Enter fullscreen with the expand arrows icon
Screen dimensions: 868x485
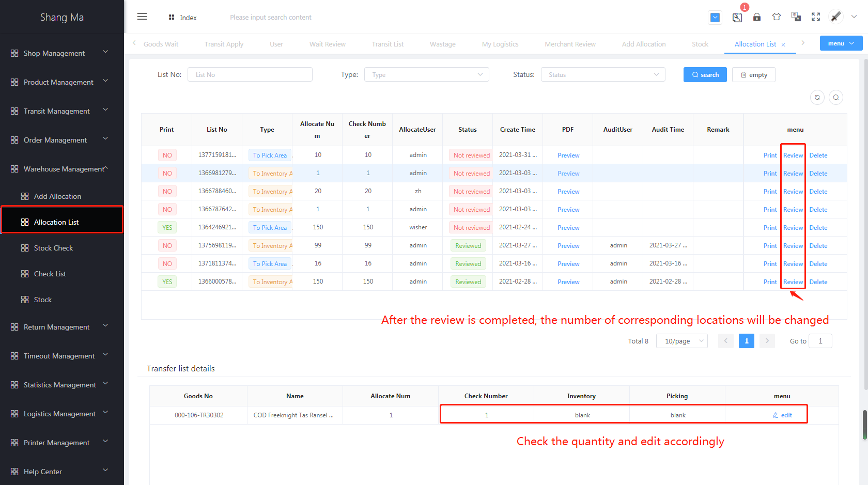tap(816, 17)
